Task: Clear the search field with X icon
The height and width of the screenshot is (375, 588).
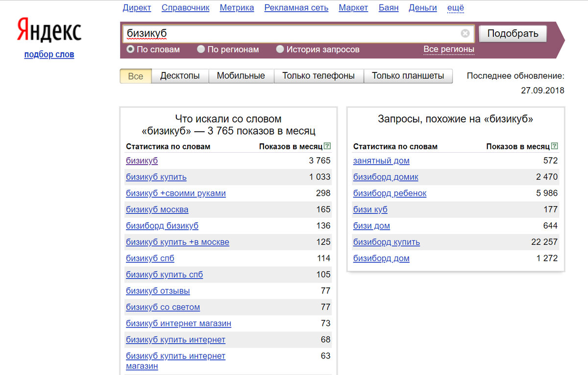Action: click(x=465, y=33)
